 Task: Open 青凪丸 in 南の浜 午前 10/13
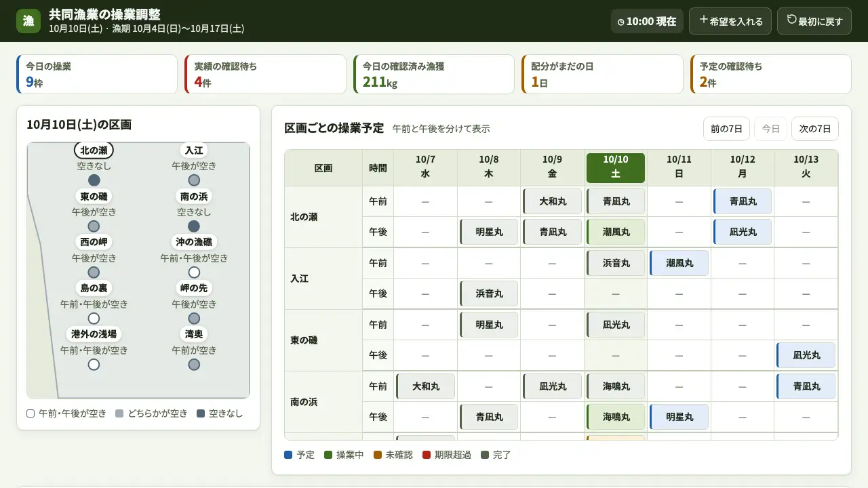click(806, 386)
